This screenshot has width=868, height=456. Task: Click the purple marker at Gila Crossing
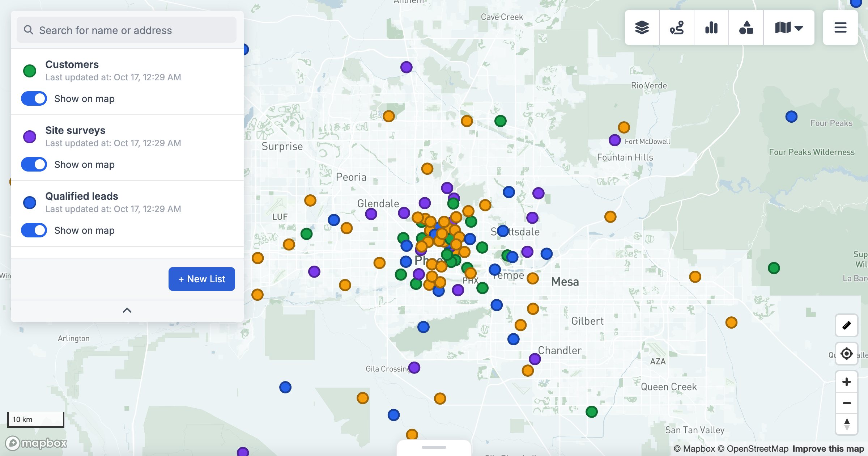click(414, 368)
